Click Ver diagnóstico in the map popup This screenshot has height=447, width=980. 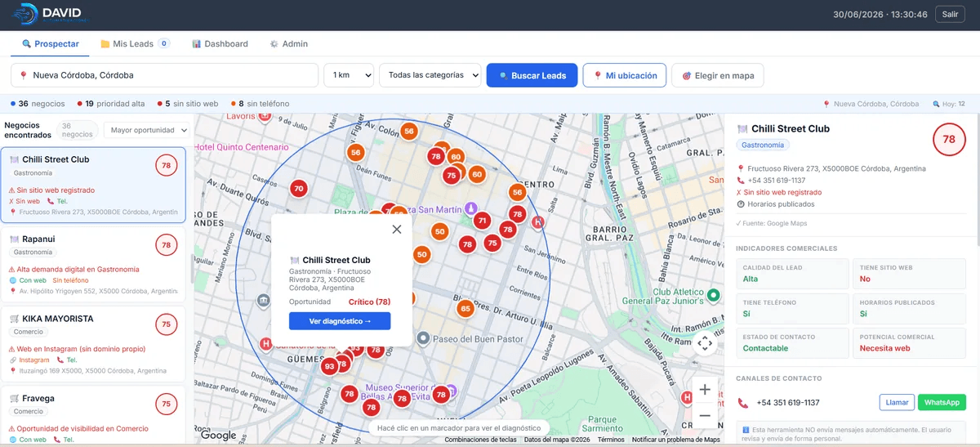click(x=340, y=321)
